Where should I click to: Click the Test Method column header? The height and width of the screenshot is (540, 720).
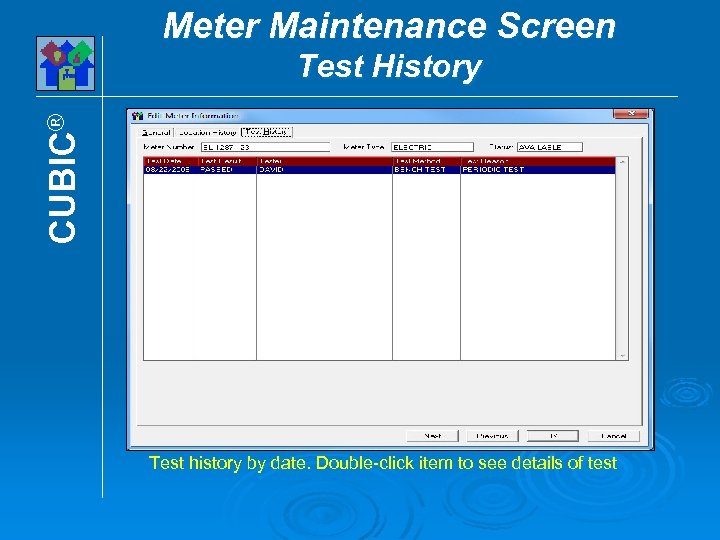[427, 161]
